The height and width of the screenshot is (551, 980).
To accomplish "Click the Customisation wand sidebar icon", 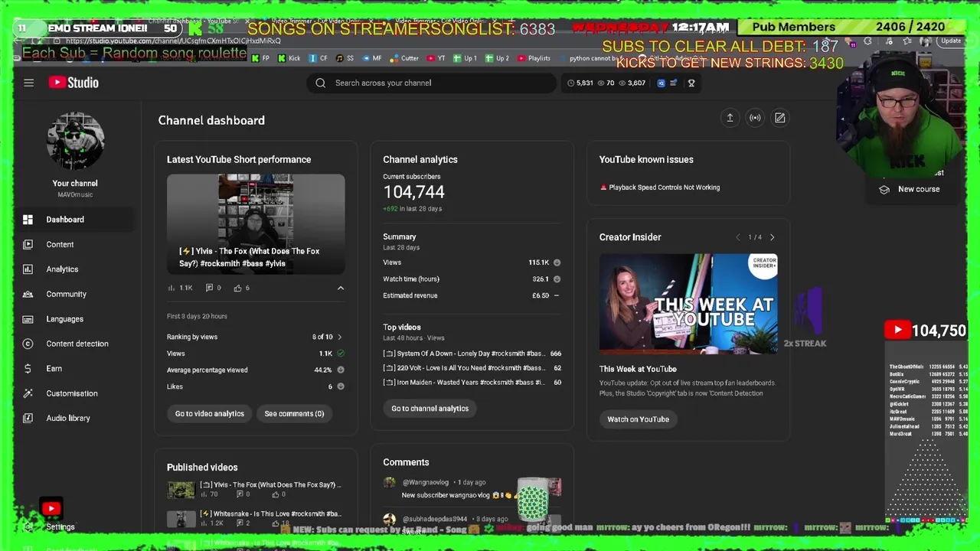I will tap(28, 393).
